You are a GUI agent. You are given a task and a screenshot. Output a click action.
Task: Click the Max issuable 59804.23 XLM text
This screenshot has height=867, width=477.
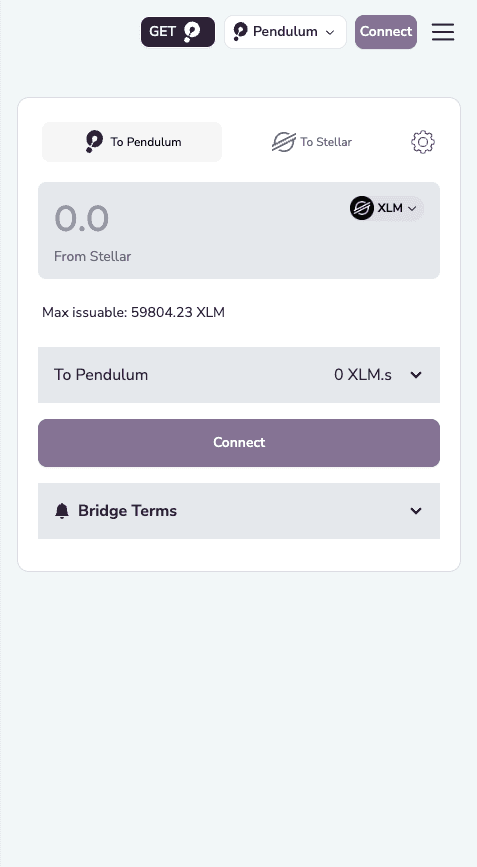click(133, 312)
